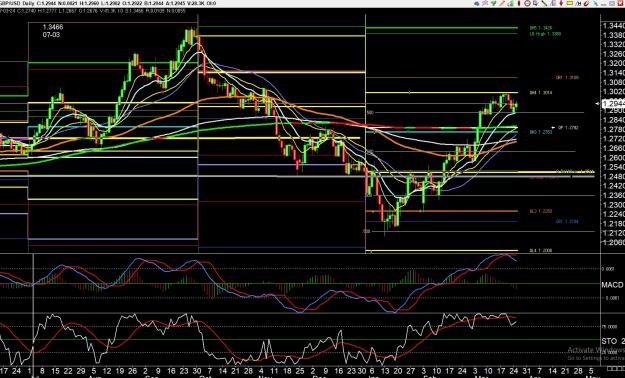
Task: Click the 1.2782 pivot label with arrow
Action: click(x=568, y=128)
